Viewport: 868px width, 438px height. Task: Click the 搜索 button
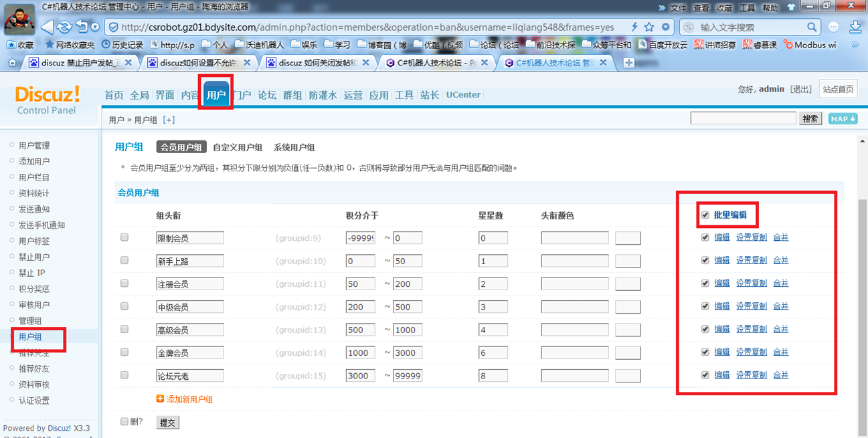tap(810, 118)
